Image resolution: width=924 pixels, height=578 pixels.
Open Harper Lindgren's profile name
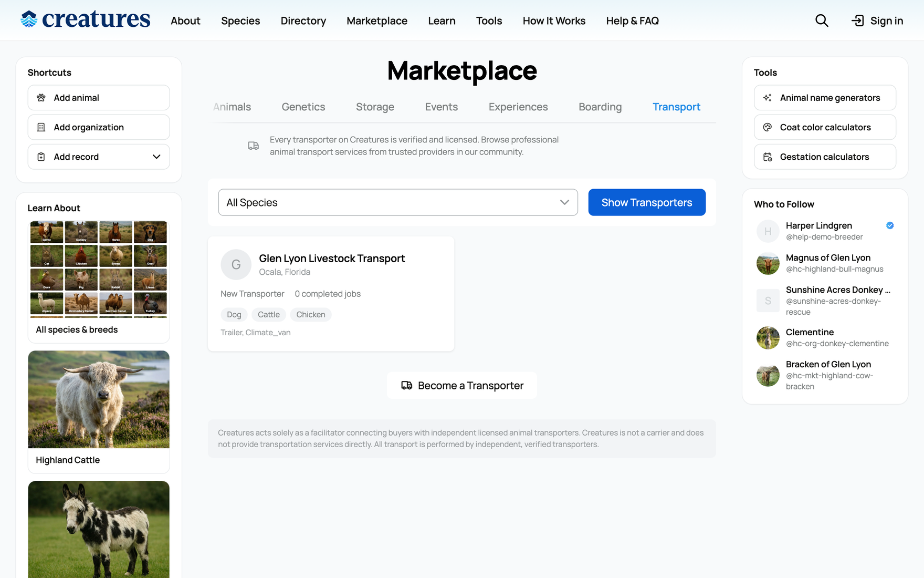818,225
